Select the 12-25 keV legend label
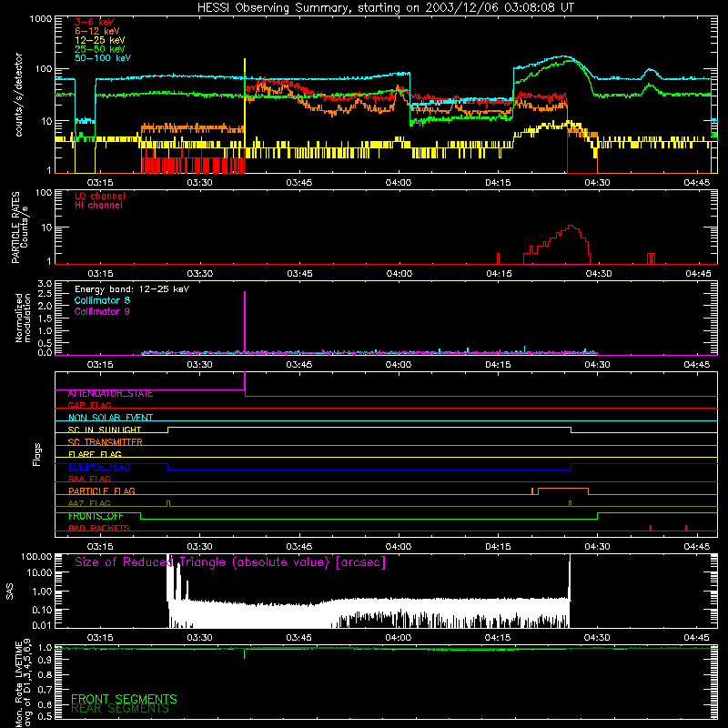The height and width of the screenshot is (728, 728). tap(99, 40)
